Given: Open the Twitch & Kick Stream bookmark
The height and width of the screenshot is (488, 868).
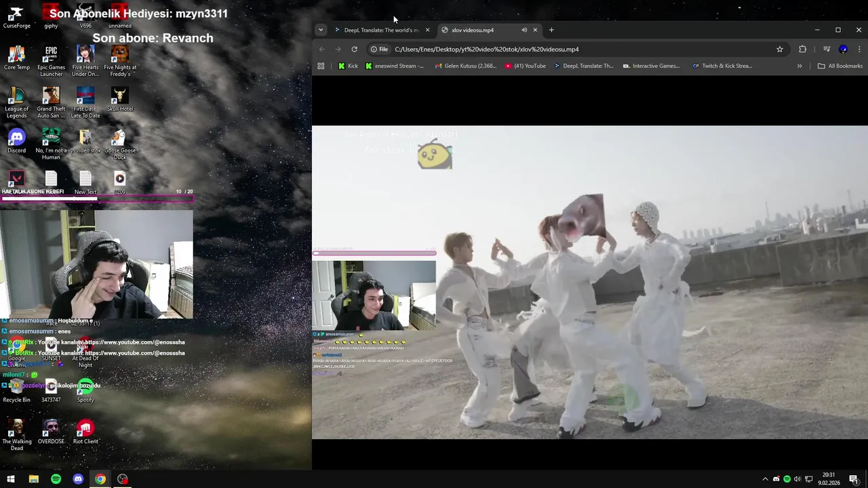Looking at the screenshot, I should (722, 66).
